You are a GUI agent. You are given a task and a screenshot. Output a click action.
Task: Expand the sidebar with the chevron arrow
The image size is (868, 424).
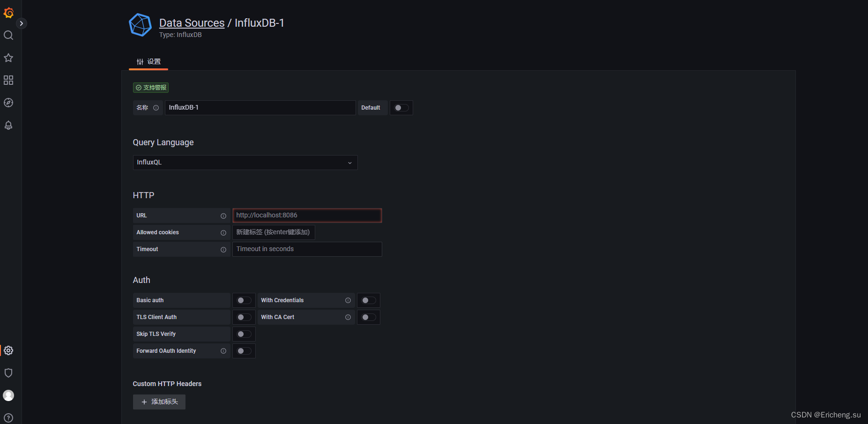point(21,23)
